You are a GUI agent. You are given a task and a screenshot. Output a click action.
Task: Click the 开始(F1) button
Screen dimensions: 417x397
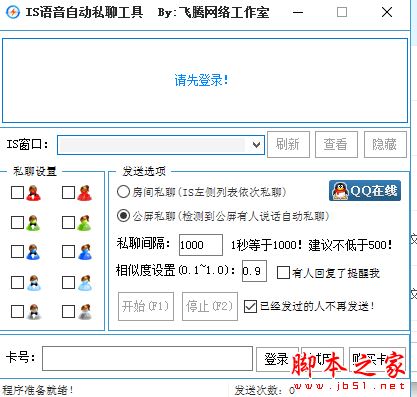coord(146,306)
